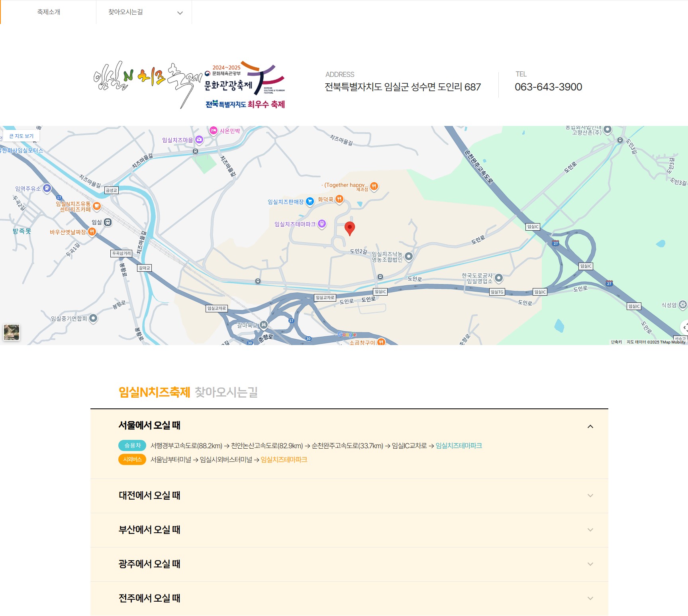This screenshot has height=616, width=688.
Task: Expand 부산에서 오실 때 section
Action: tap(349, 530)
